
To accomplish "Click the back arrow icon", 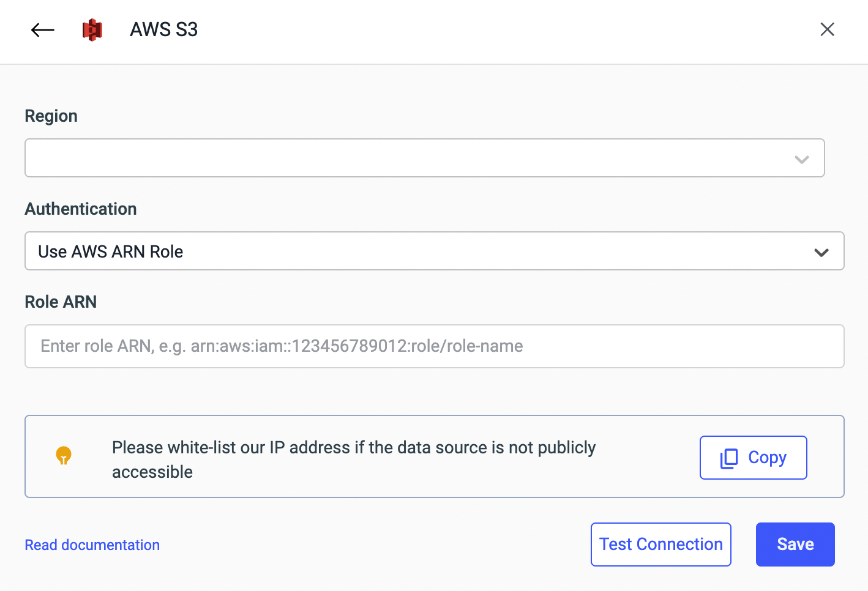I will (43, 29).
